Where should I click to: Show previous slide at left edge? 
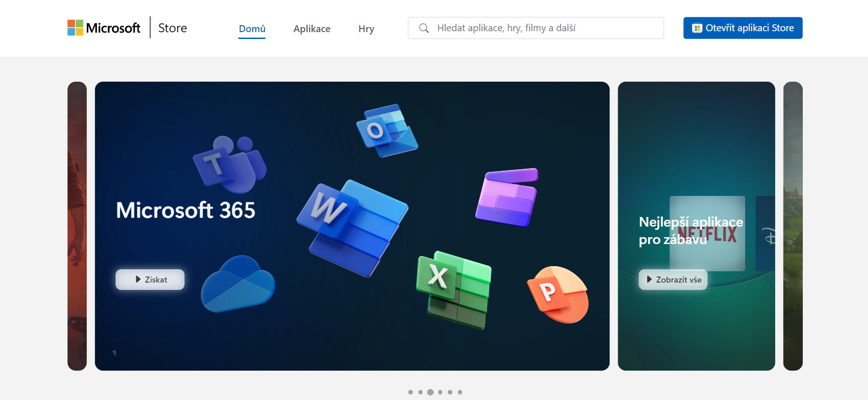coord(77,226)
